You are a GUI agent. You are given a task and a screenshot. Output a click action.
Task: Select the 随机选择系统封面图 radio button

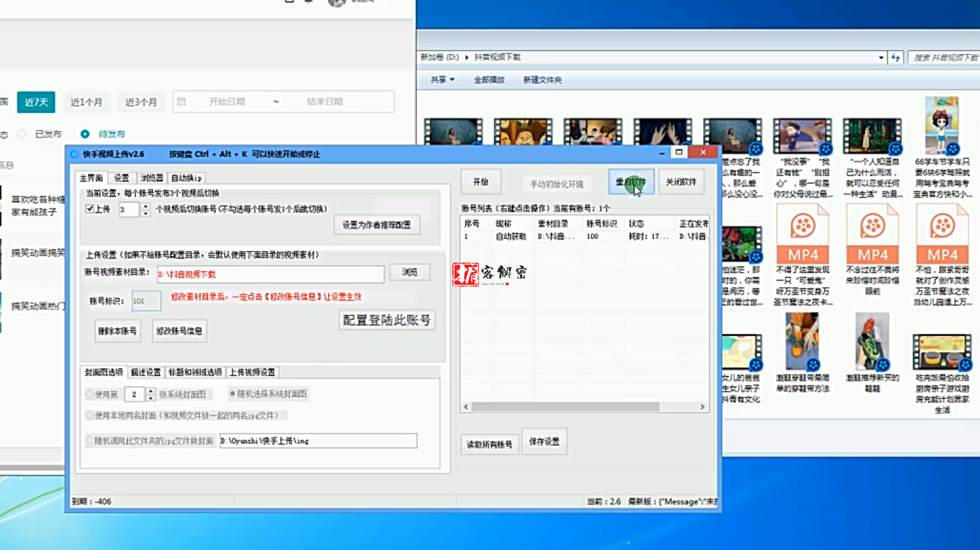(232, 394)
